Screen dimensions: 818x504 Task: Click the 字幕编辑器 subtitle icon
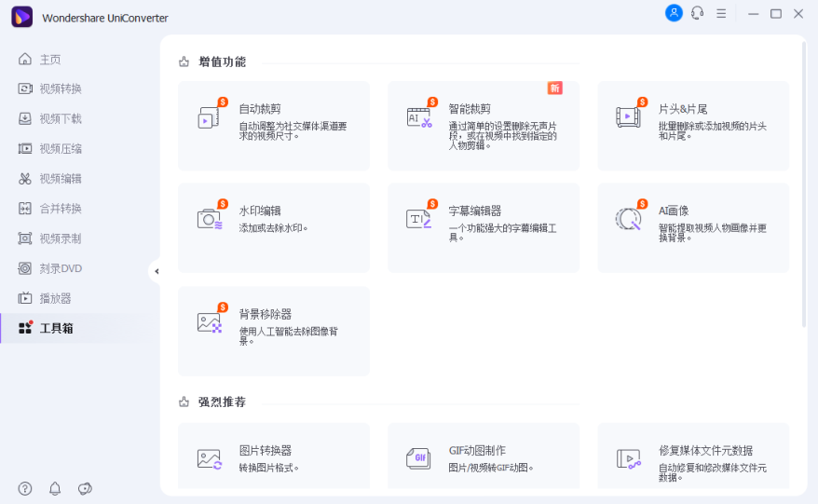tap(419, 218)
